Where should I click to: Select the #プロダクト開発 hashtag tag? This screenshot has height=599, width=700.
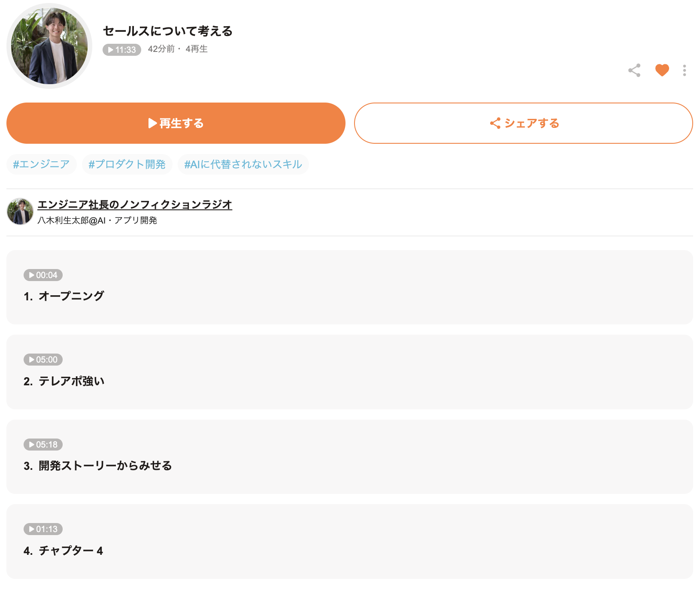pyautogui.click(x=127, y=164)
